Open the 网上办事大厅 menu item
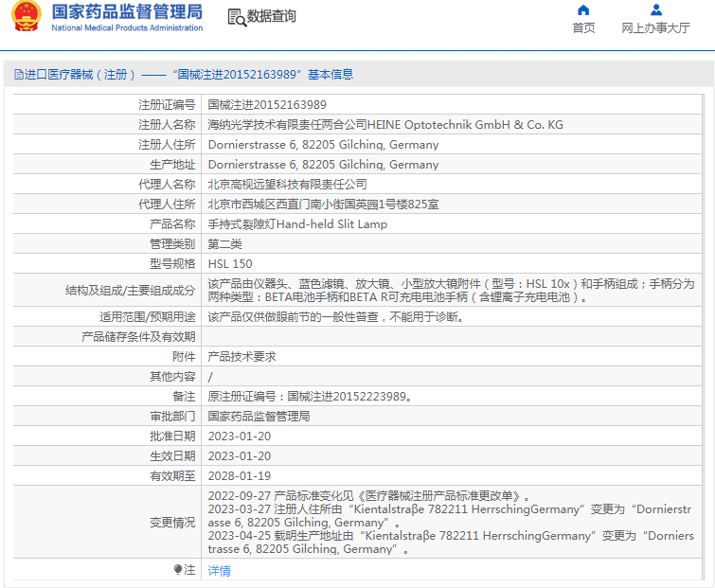Screen dimensions: 715x588 (x=655, y=28)
